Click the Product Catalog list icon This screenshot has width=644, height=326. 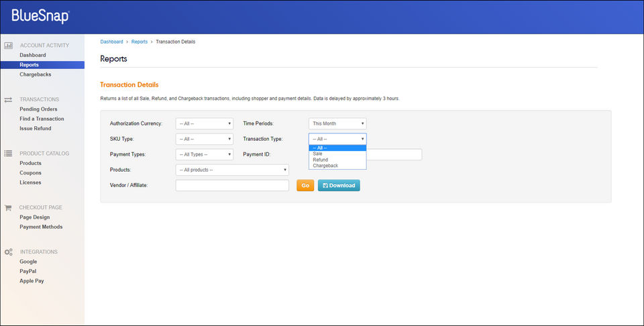pos(8,154)
